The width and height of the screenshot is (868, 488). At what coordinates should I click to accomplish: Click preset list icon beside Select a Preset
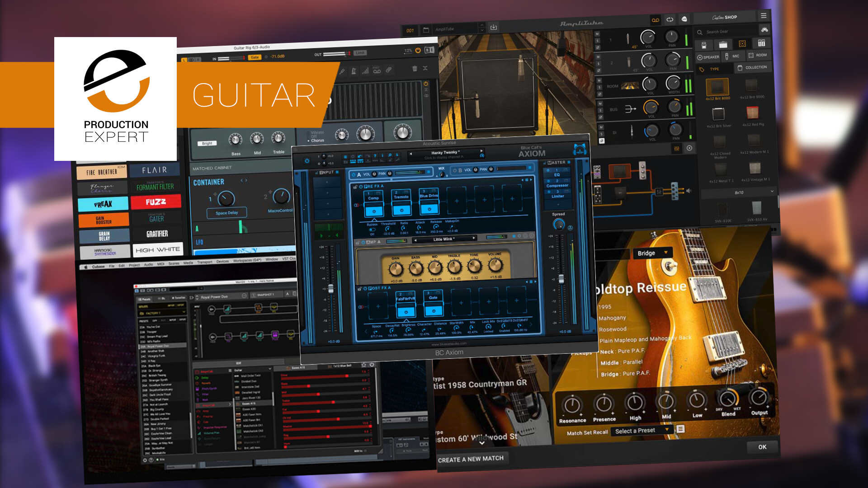pos(680,429)
